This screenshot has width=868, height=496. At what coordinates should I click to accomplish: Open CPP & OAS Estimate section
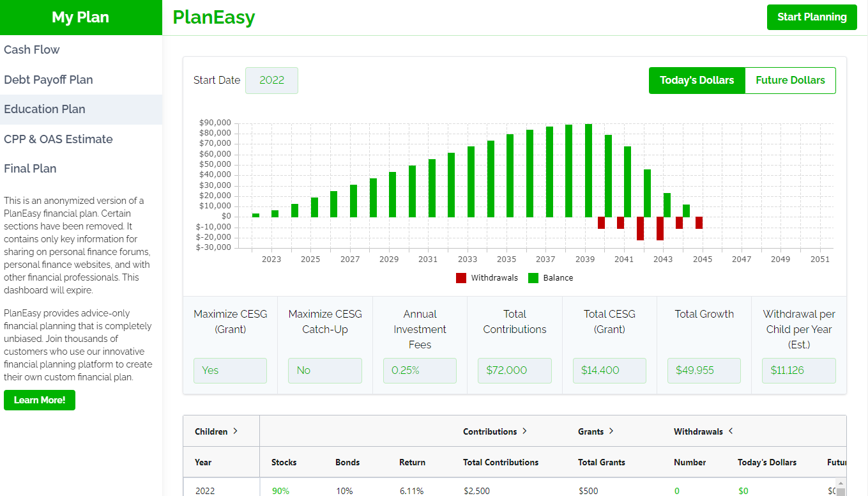[x=81, y=139]
